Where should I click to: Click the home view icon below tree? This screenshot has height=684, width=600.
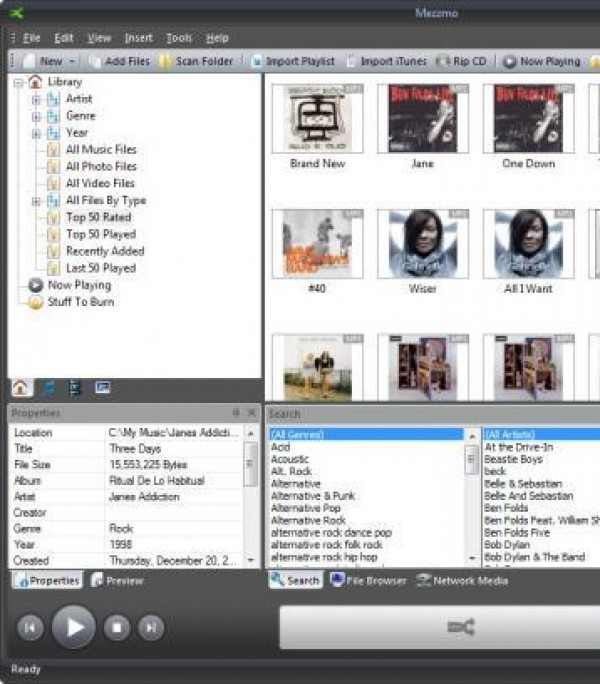coord(20,387)
